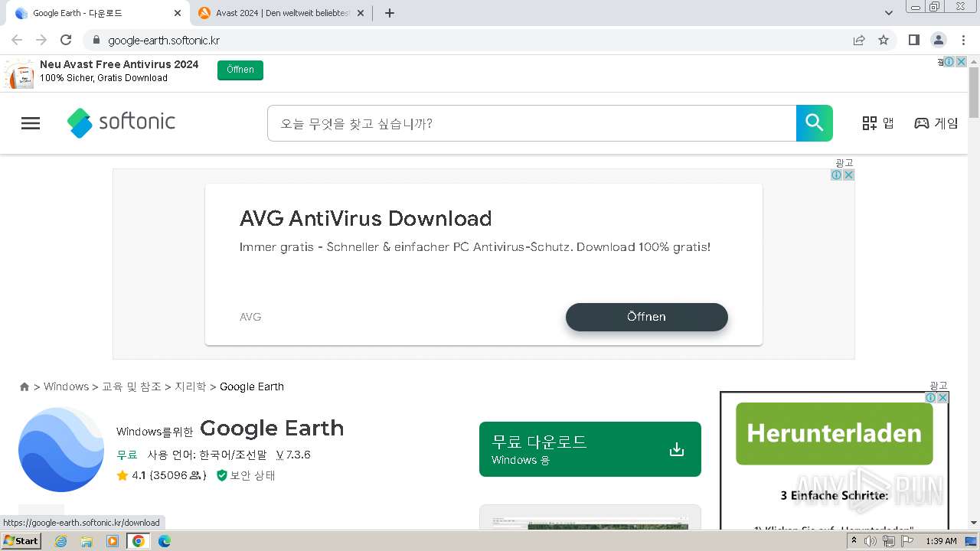The image size is (980, 551).
Task: Click Öffnen on the Avast top banner
Action: (240, 70)
